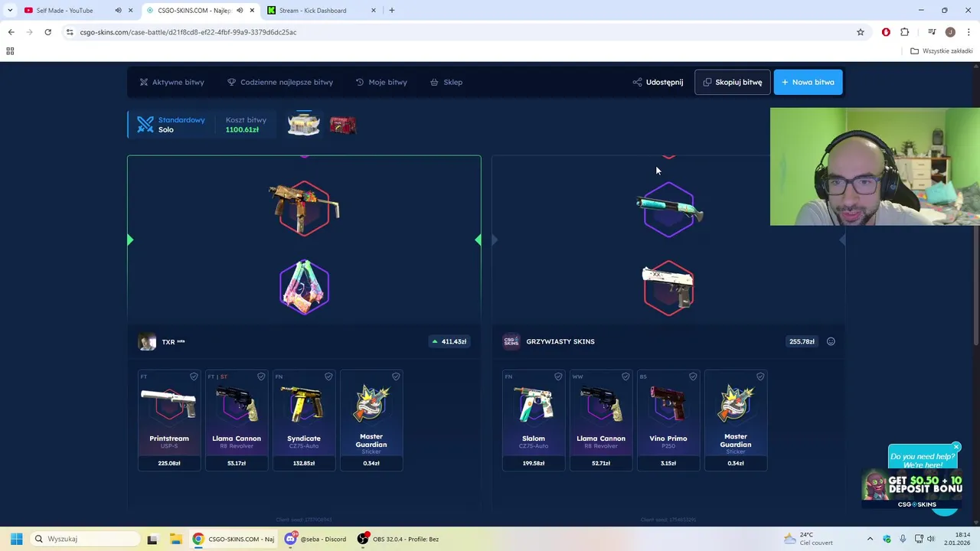Viewport: 980px width, 551px height.
Task: Click taskbar volume icon
Action: 931,539
